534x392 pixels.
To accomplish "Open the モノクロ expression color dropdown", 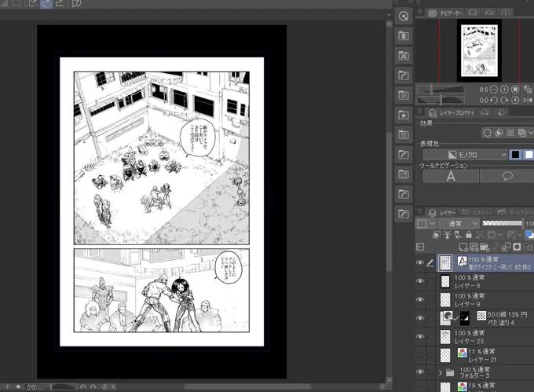I will point(465,155).
